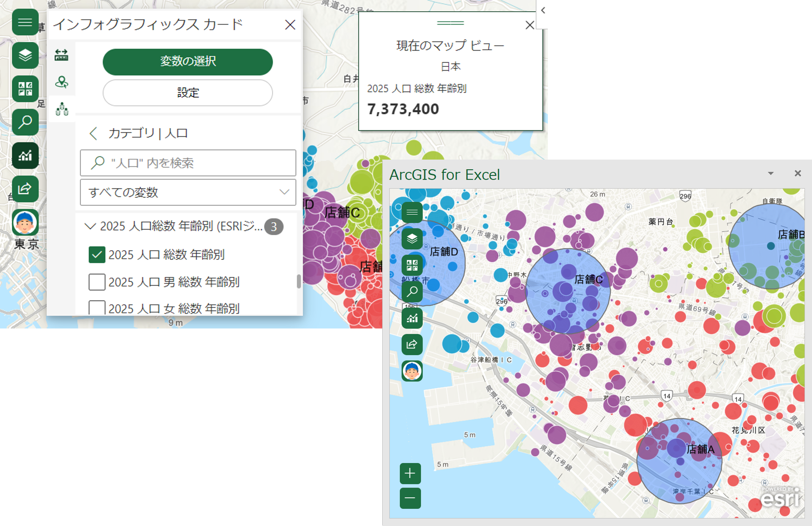Close the 現在のマップ ビュー card

(530, 25)
